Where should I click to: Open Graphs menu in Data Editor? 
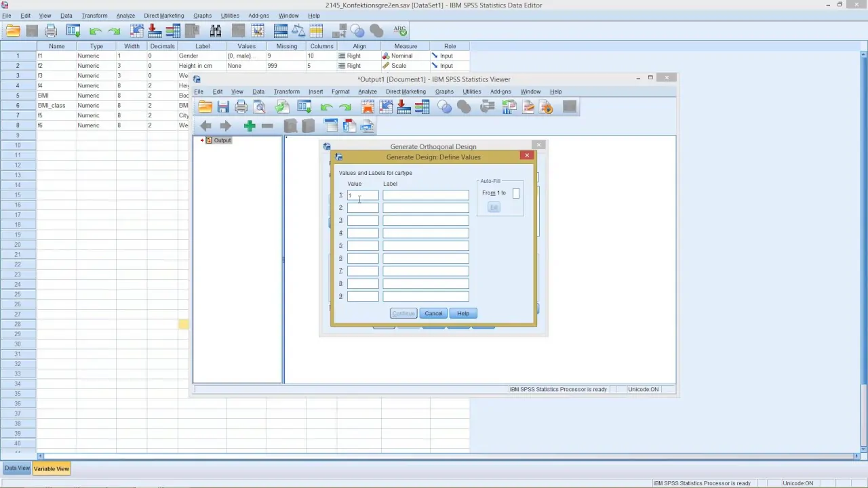click(x=202, y=16)
